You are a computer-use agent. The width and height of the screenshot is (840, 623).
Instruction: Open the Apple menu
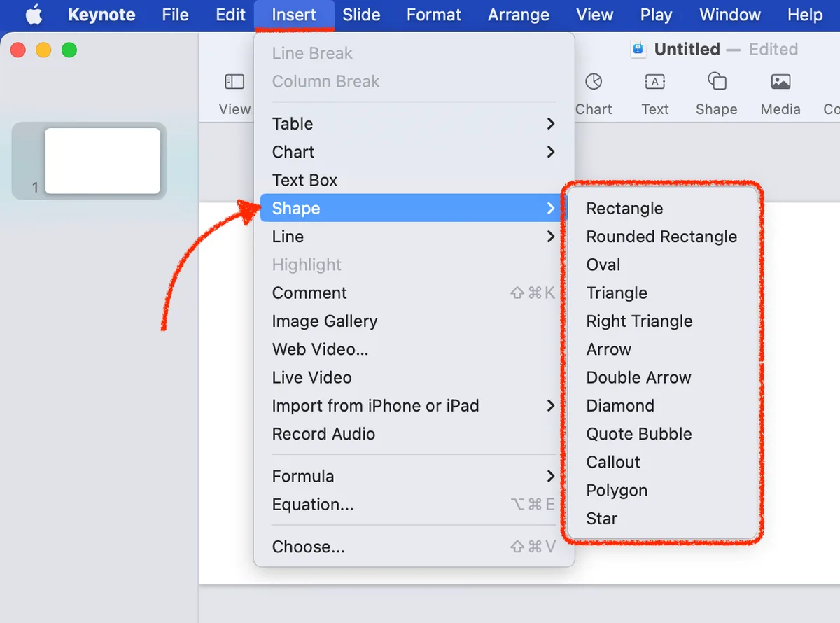pyautogui.click(x=34, y=15)
